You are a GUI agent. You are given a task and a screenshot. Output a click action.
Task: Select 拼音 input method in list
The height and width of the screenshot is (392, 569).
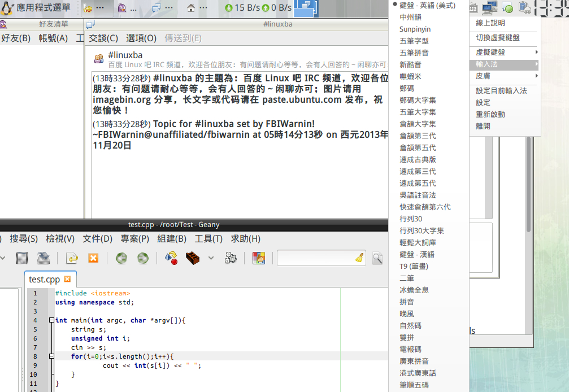pos(407,302)
